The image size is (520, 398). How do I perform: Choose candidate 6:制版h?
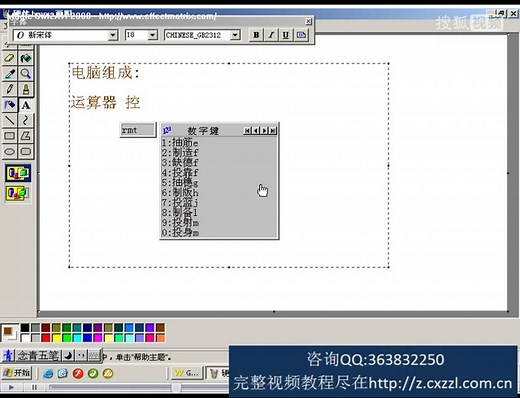(180, 193)
